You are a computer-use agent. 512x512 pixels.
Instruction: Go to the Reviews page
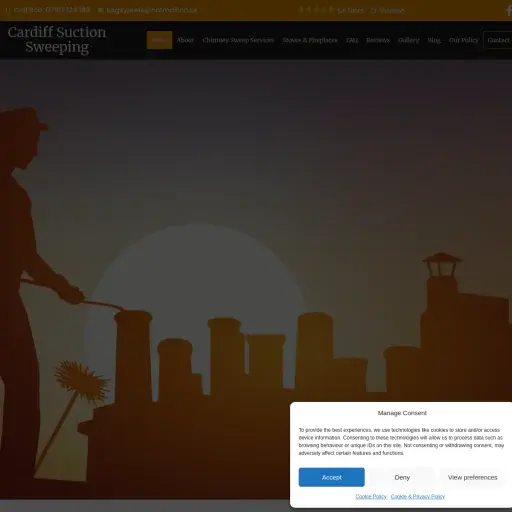[378, 40]
